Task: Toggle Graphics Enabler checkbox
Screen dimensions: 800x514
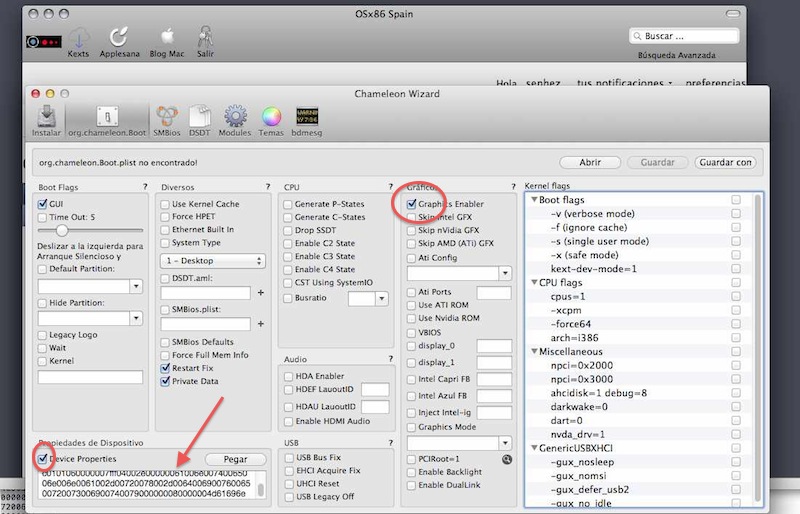Action: point(411,204)
